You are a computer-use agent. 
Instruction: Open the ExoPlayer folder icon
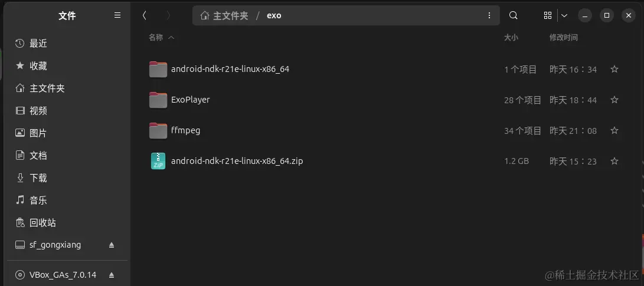coord(158,100)
